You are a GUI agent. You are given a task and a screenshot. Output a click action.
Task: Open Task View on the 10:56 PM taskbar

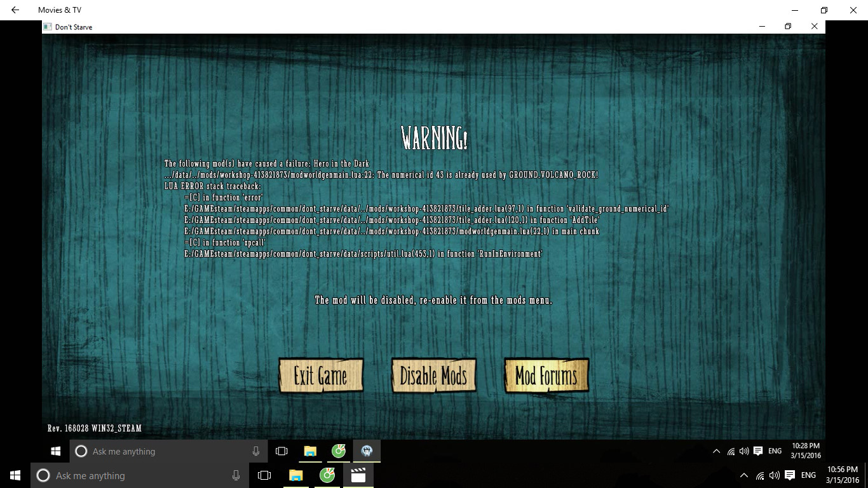pos(264,475)
